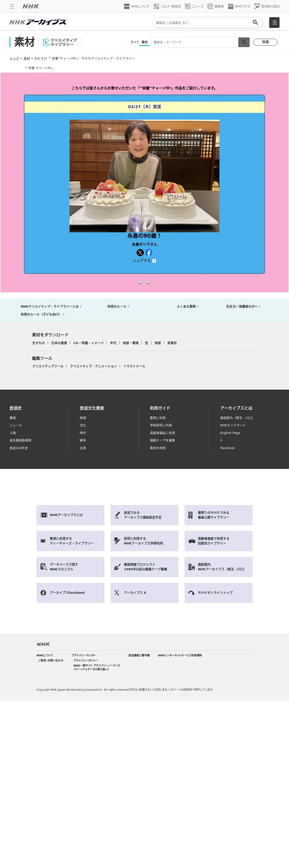The image size is (289, 868).
Task: Click the question mark beside シェアする
Action: [154, 261]
